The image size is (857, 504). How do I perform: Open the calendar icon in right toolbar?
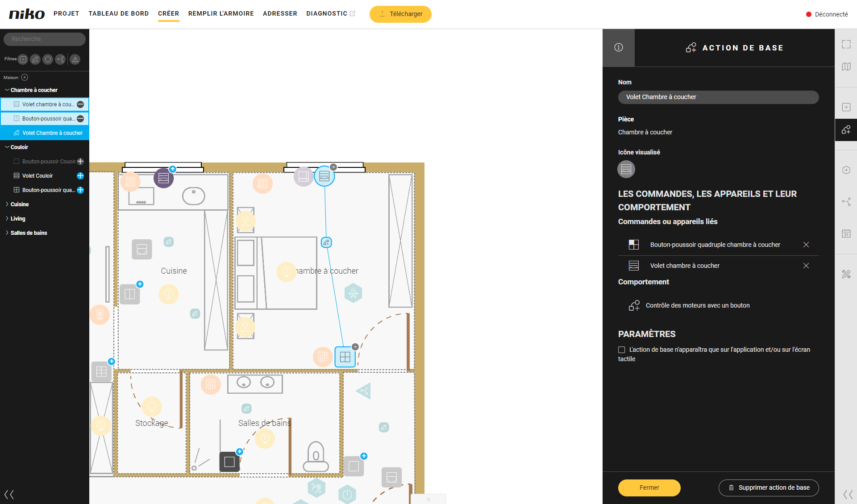pos(846,233)
